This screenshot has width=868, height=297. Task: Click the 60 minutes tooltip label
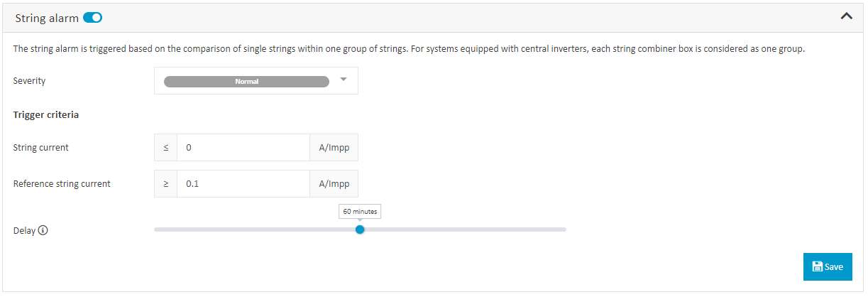tap(360, 211)
